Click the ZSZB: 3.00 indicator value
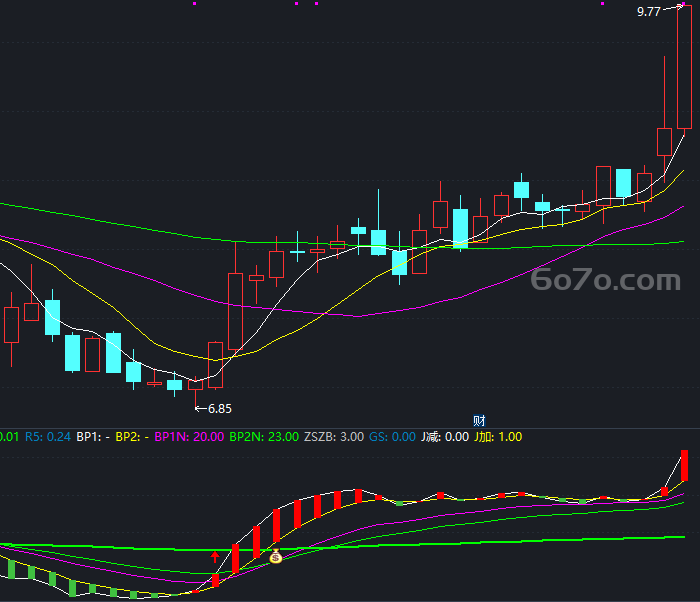This screenshot has height=602, width=700. (x=334, y=437)
